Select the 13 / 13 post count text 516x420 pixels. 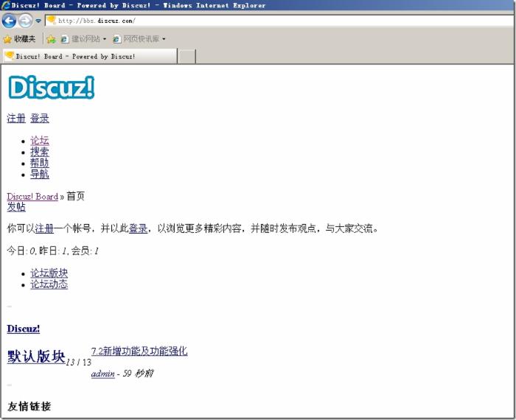coord(78,363)
